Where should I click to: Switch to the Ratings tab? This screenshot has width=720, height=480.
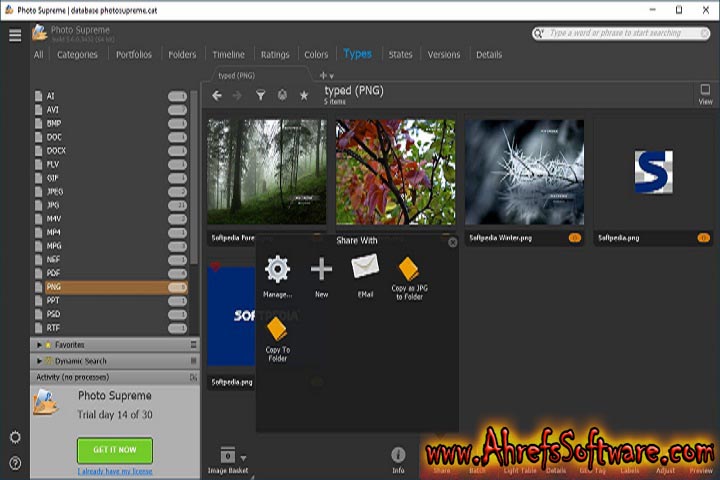click(275, 55)
